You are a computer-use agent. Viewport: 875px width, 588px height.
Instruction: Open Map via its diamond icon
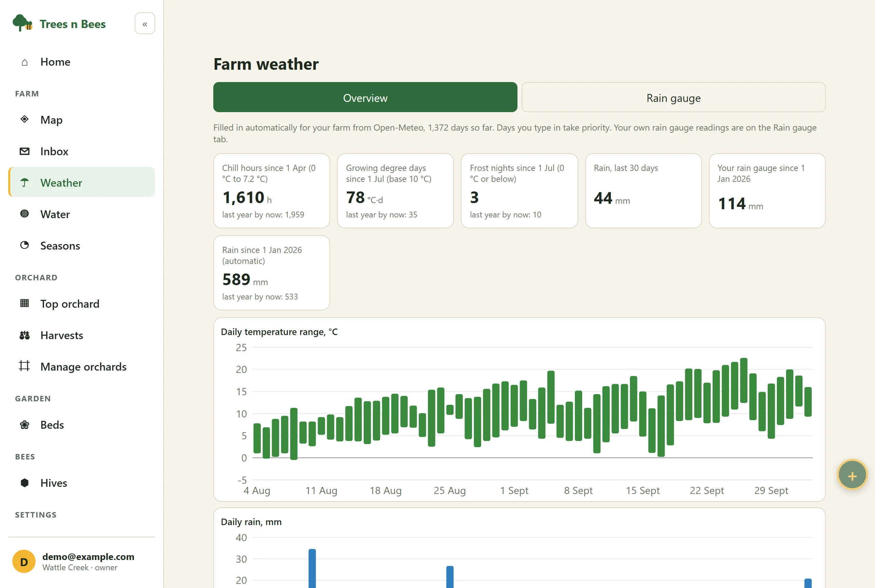point(25,119)
